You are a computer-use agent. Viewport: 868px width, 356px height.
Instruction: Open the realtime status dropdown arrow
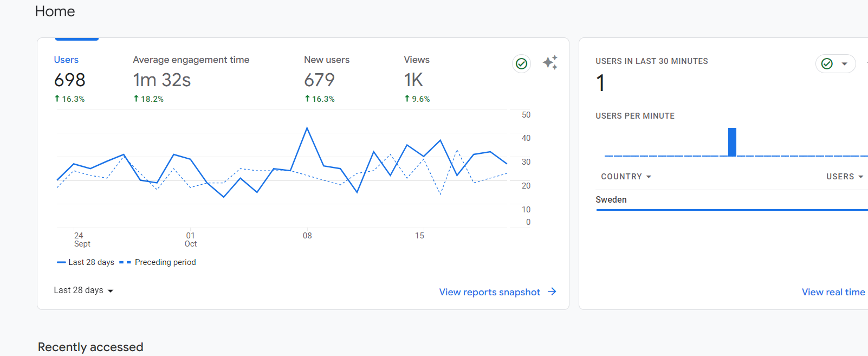tap(844, 64)
